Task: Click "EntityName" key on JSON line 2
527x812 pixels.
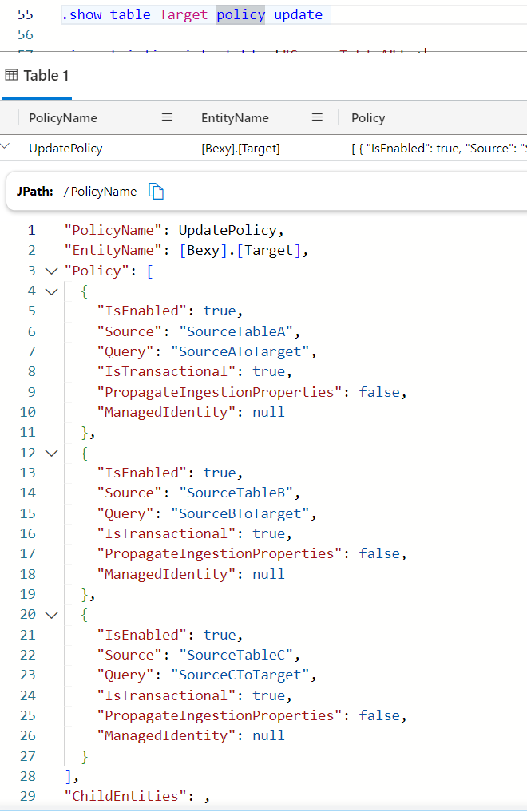Action: point(113,250)
